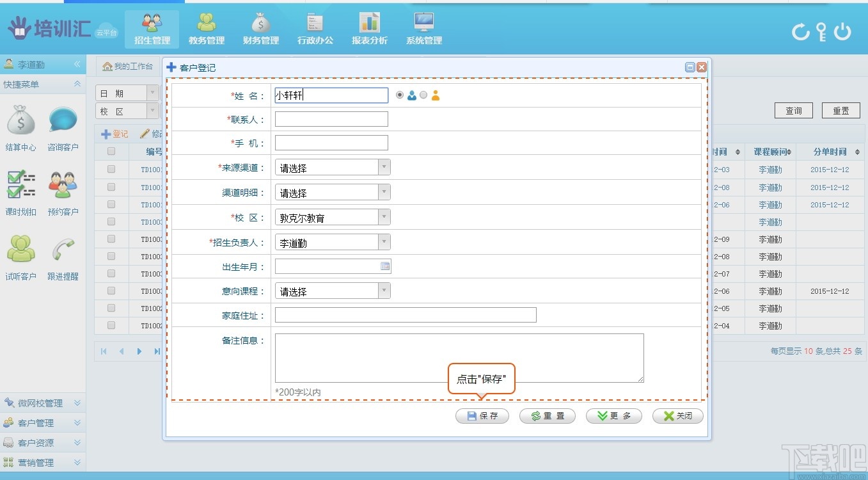Switch to the 教务管理 module tab
The width and height of the screenshot is (868, 480).
(x=206, y=28)
